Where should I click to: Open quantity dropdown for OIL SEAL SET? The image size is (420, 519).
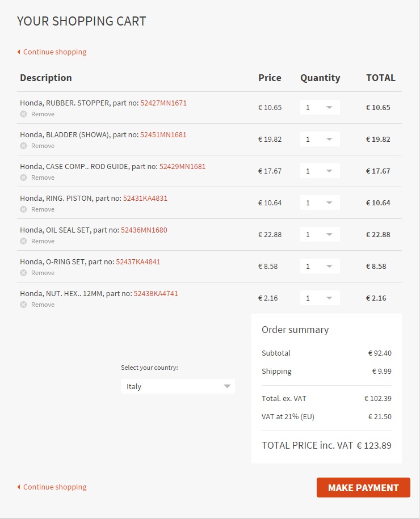320,234
